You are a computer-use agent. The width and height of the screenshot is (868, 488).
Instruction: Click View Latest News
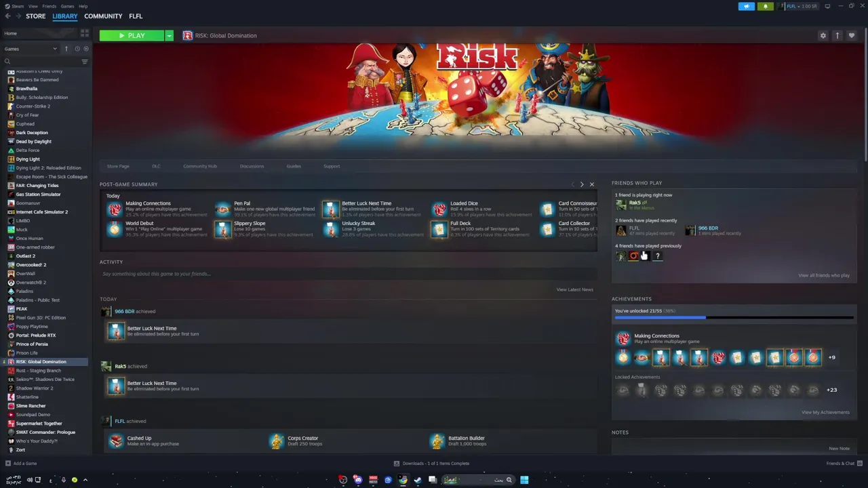pos(575,289)
